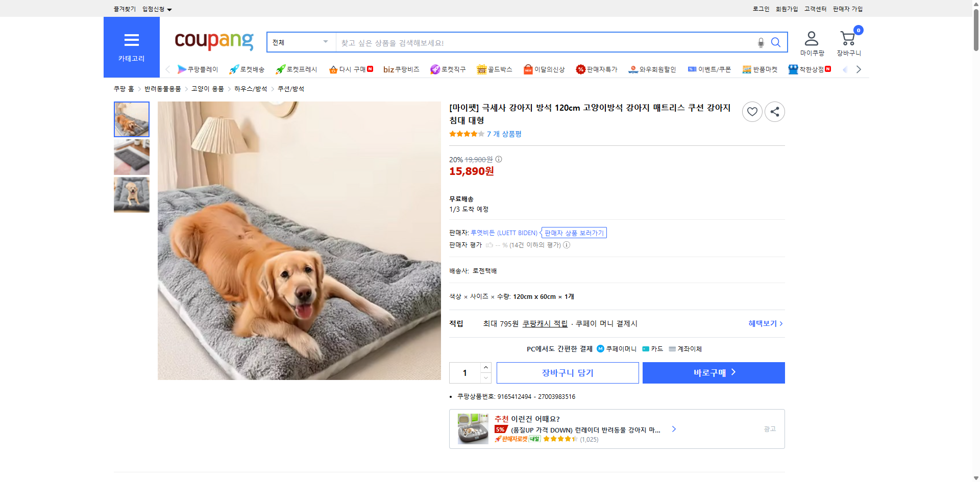This screenshot has height=482, width=980.
Task: Increase quantity with the stepper up arrow
Action: (x=485, y=367)
